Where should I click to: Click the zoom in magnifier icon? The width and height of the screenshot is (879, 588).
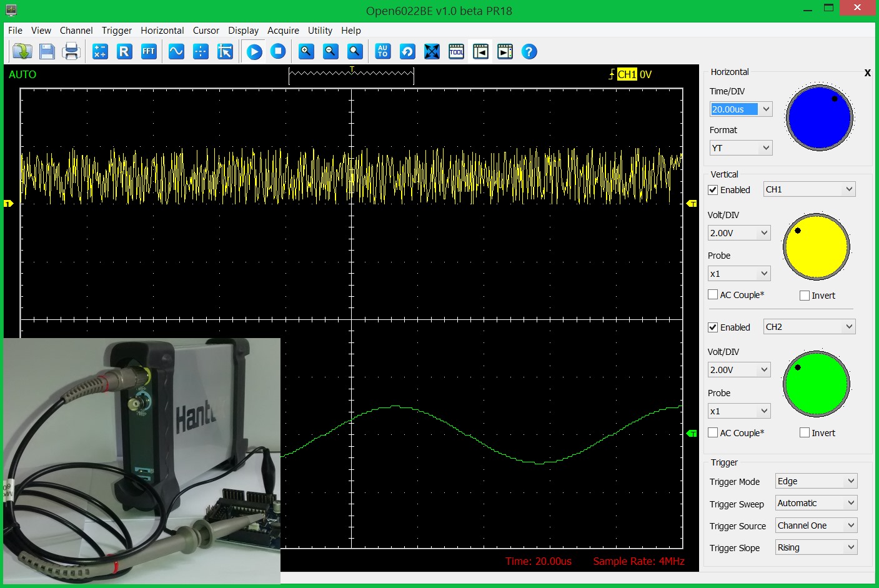coord(306,51)
